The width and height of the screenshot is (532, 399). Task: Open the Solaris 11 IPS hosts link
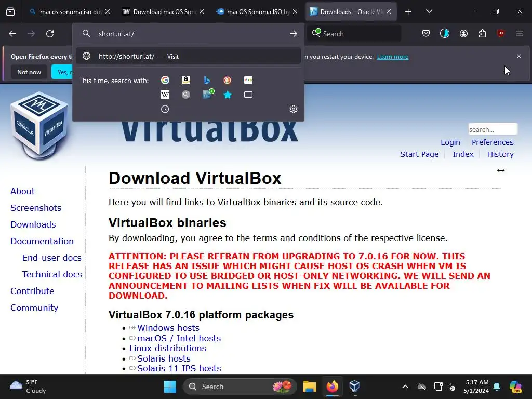(x=179, y=368)
